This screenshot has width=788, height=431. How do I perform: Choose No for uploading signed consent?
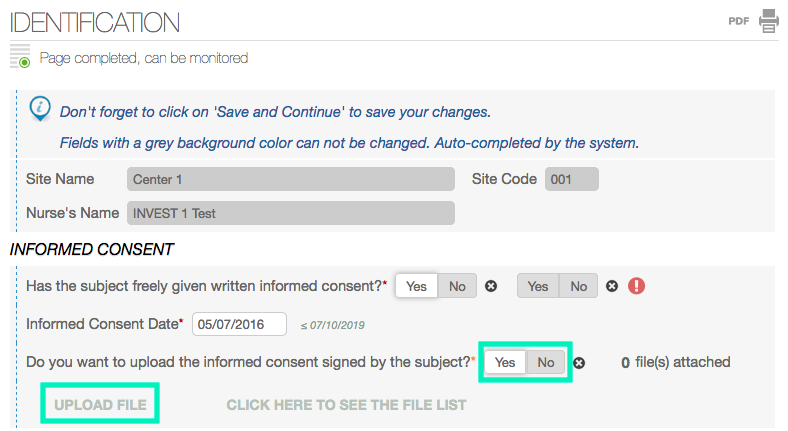546,362
